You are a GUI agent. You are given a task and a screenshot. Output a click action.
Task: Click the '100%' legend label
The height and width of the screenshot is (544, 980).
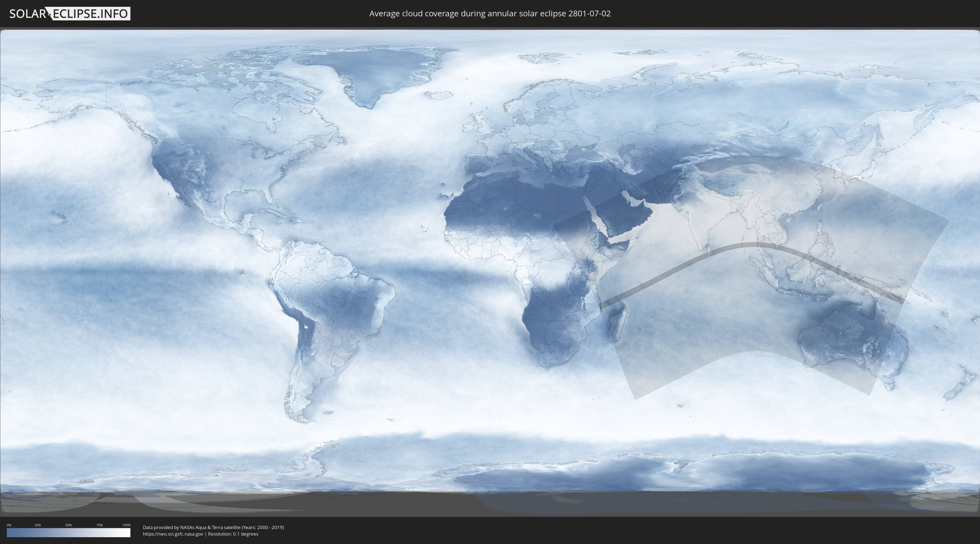point(126,525)
